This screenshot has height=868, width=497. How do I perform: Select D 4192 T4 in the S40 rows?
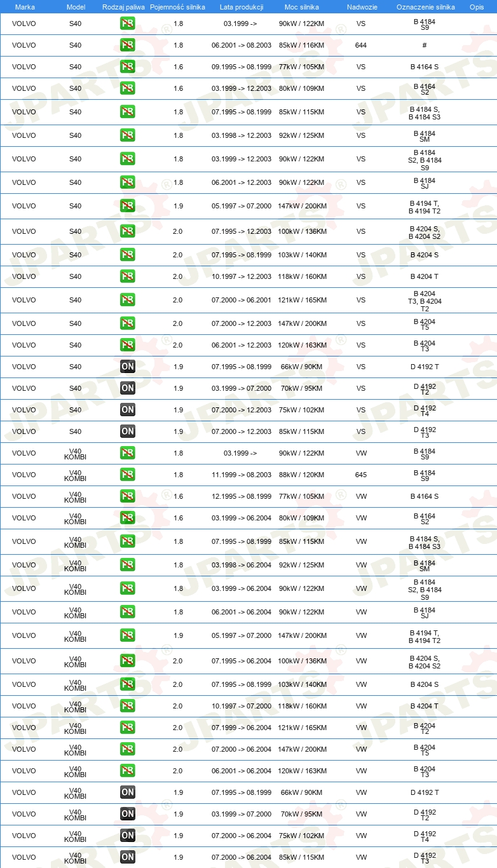tap(425, 410)
